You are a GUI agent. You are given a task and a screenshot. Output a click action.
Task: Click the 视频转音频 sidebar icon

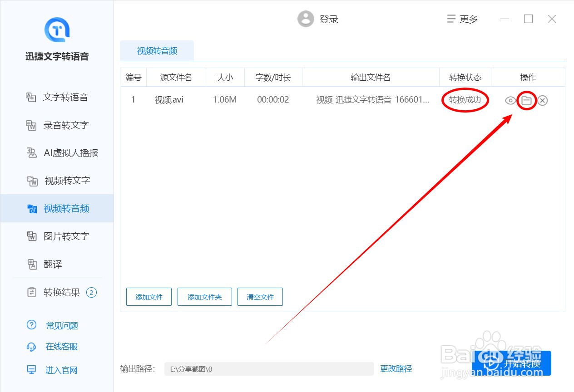pos(32,209)
